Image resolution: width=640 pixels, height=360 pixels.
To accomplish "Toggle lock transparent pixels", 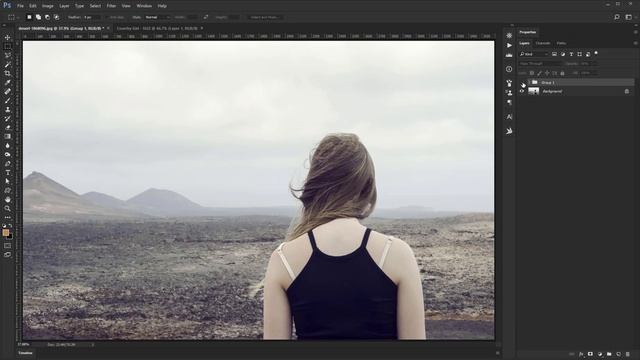I will point(532,73).
